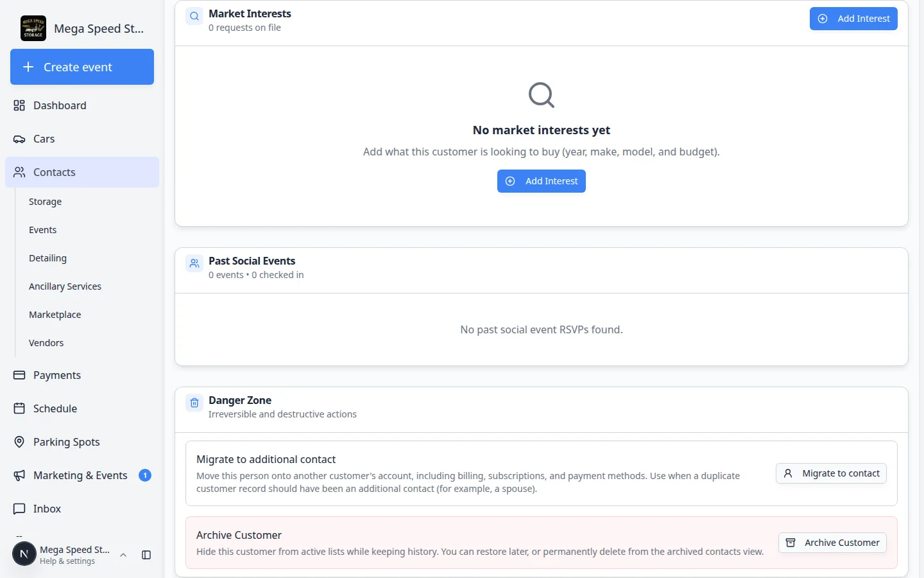Select Marketplace under Contacts
924x578 pixels.
pos(55,315)
